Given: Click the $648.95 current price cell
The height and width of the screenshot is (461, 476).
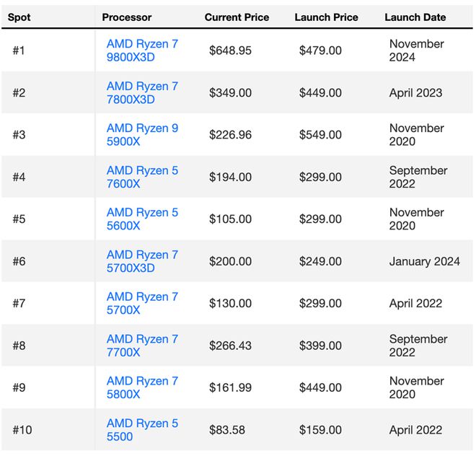Looking at the screenshot, I should (x=230, y=51).
